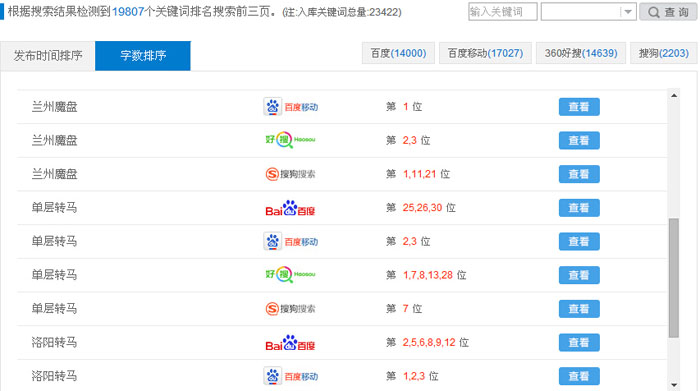Click Baidu Mobile logo in 洛阳转马 row

[291, 376]
